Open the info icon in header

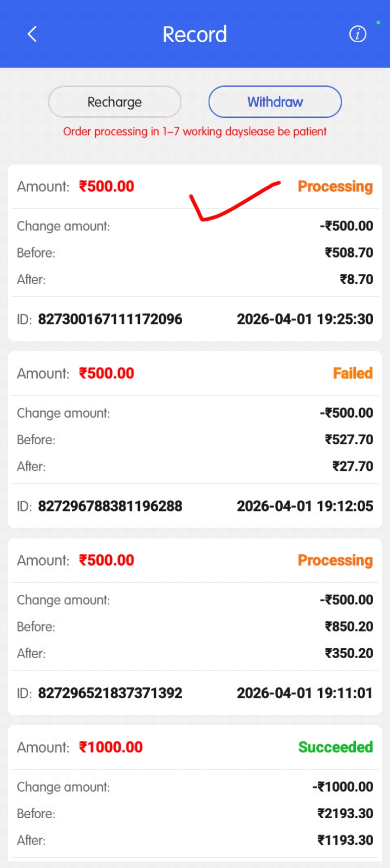point(357,34)
